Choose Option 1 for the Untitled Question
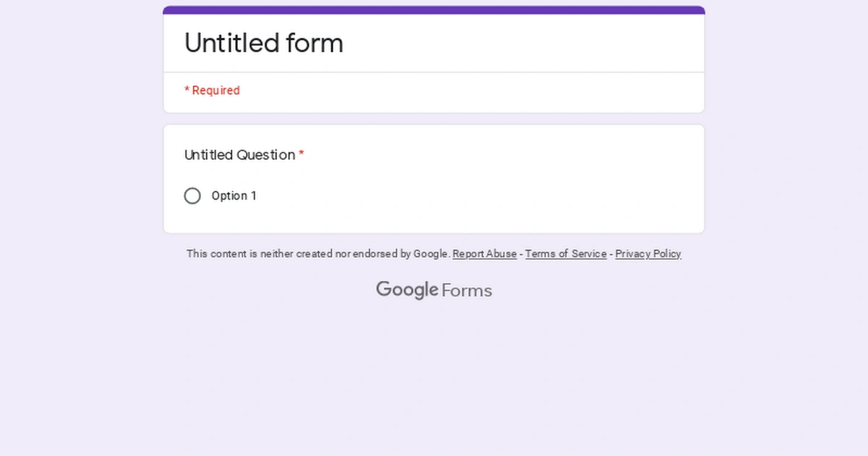The image size is (868, 456). 192,195
